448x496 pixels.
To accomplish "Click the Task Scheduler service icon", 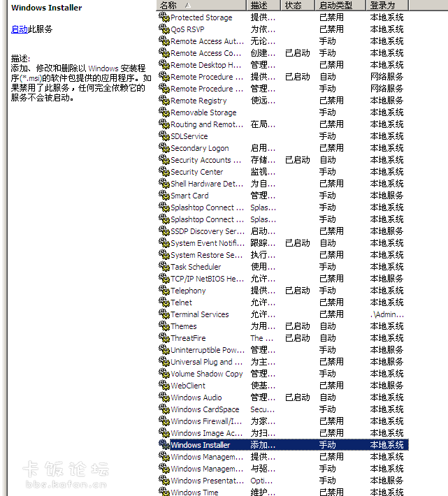I will pyautogui.click(x=164, y=267).
